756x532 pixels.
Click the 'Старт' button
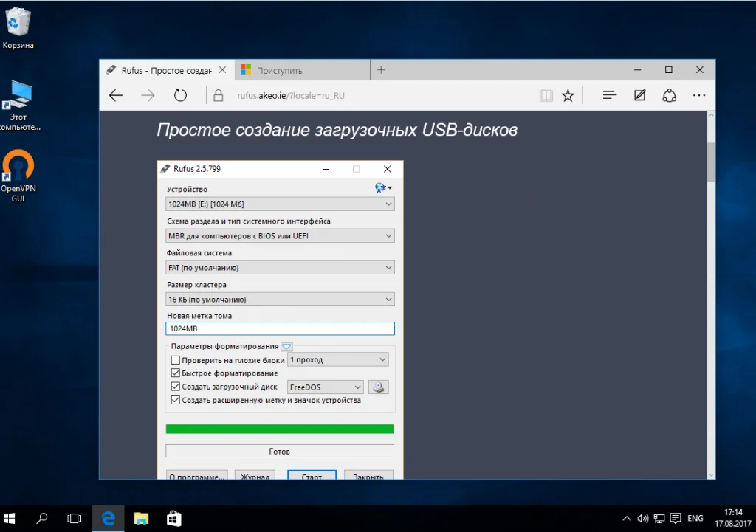coord(312,476)
